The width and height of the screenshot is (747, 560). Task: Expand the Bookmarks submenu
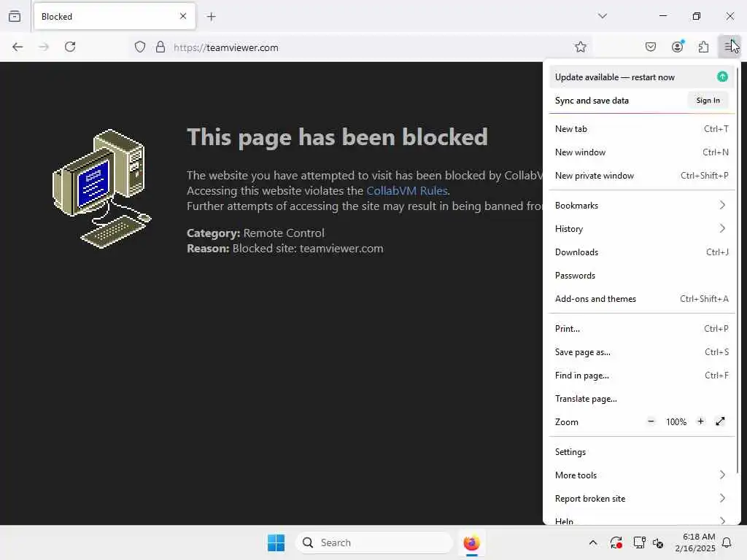(641, 205)
